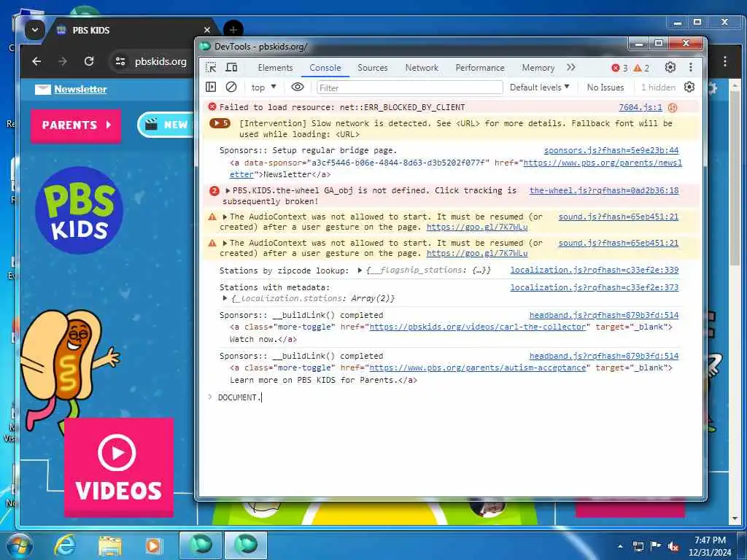Expand the first AudioContext warning
Viewport: 747px width, 560px height.
click(225, 217)
